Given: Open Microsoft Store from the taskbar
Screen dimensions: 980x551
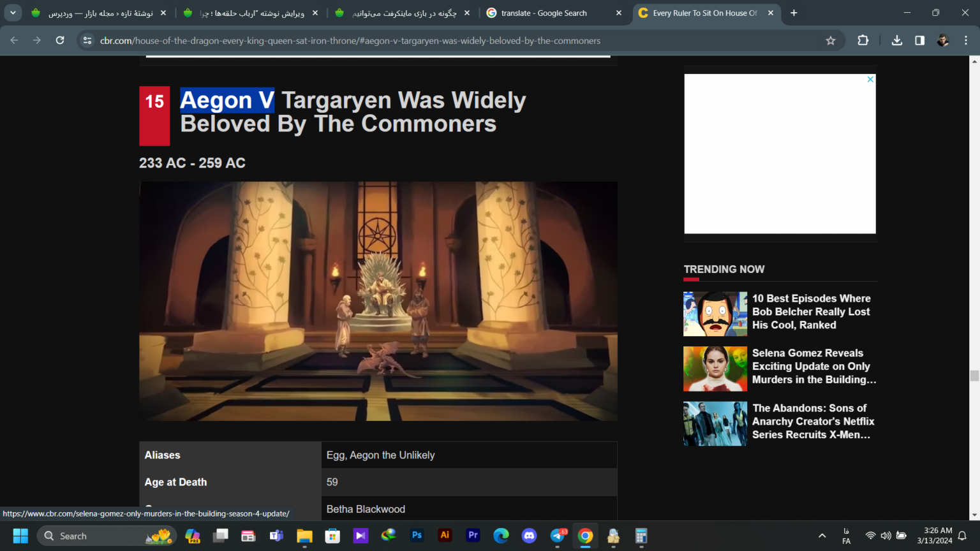Looking at the screenshot, I should tap(333, 536).
